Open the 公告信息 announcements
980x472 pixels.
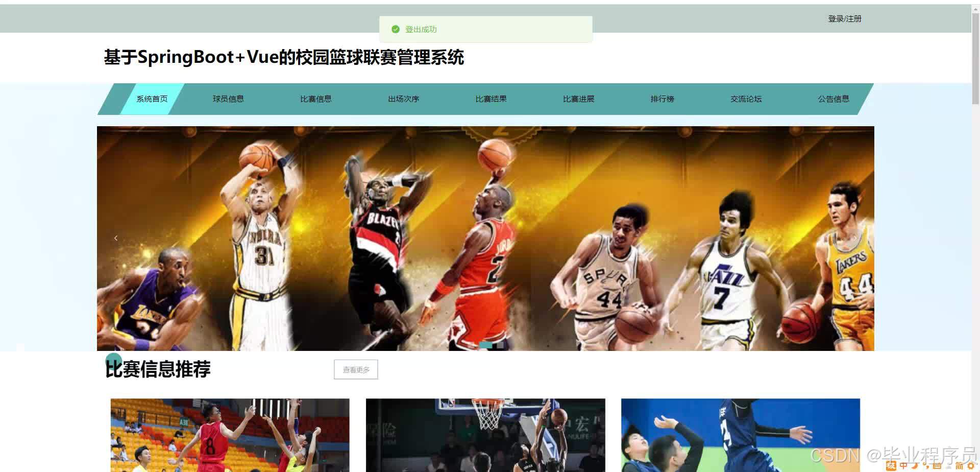pos(834,99)
